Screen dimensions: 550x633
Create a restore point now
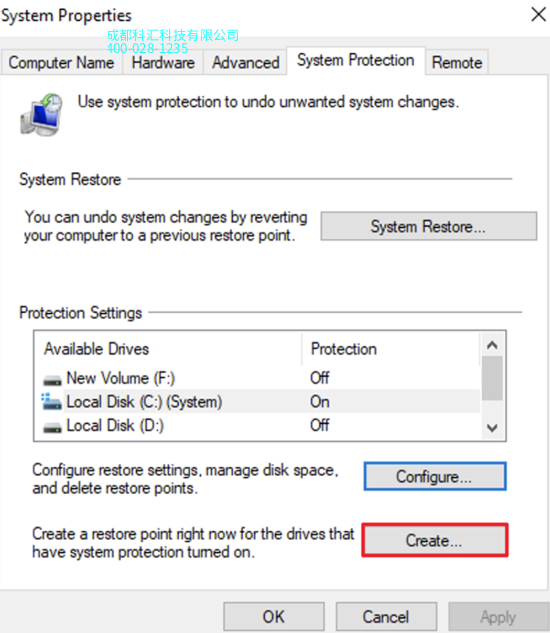point(435,541)
